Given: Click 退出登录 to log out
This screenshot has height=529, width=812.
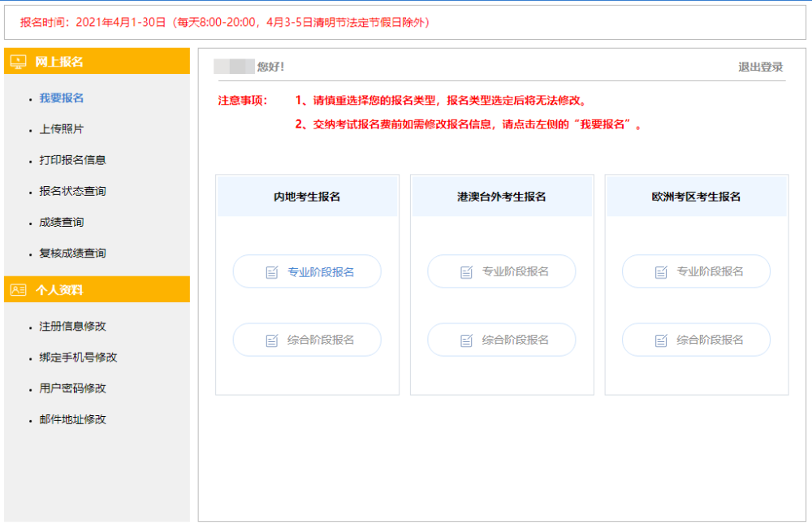Looking at the screenshot, I should click(x=760, y=67).
